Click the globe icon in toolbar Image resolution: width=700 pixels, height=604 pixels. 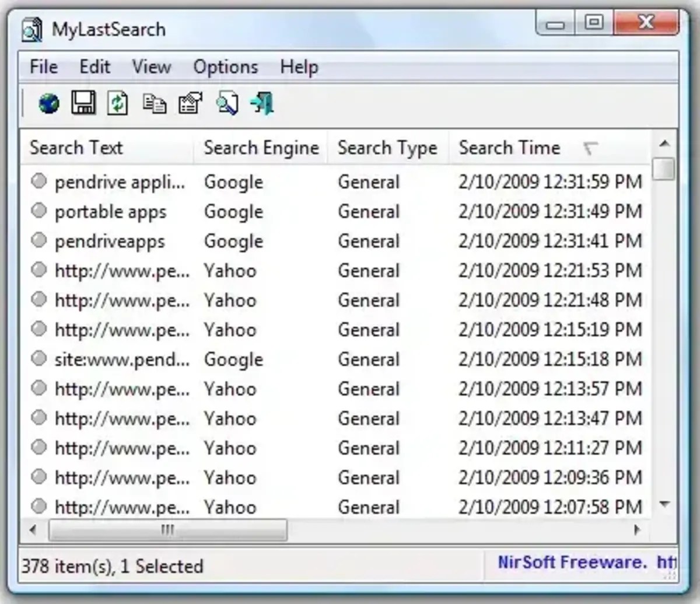click(x=49, y=104)
